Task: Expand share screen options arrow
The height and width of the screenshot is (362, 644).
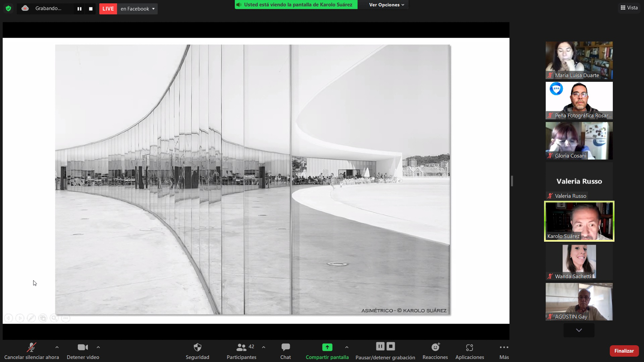Action: (x=347, y=347)
